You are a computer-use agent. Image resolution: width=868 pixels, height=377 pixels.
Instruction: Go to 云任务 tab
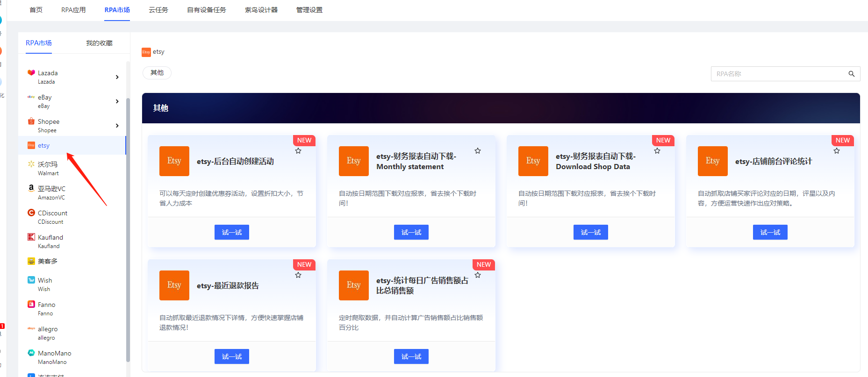coord(158,10)
